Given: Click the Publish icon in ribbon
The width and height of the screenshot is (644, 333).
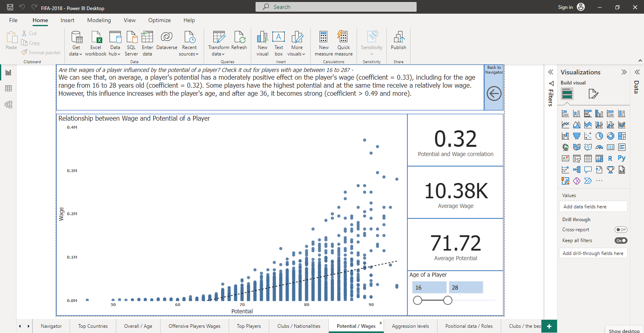Looking at the screenshot, I should click(398, 37).
